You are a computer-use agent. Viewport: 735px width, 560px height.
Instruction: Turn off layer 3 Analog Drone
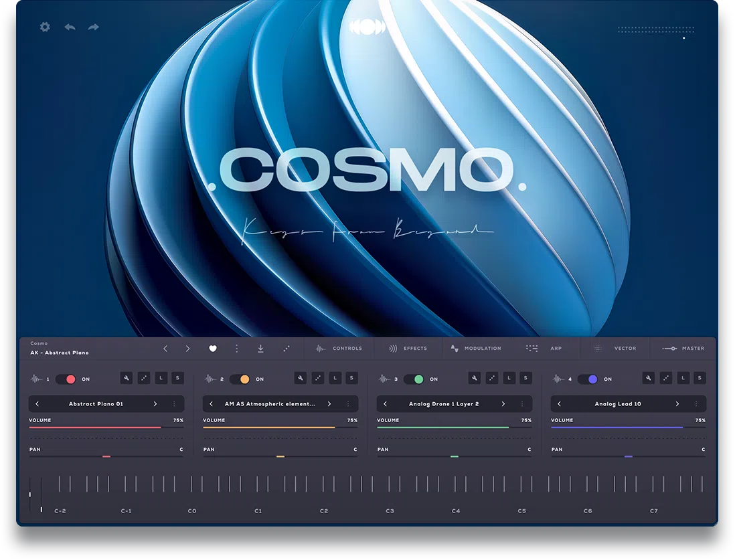[415, 378]
